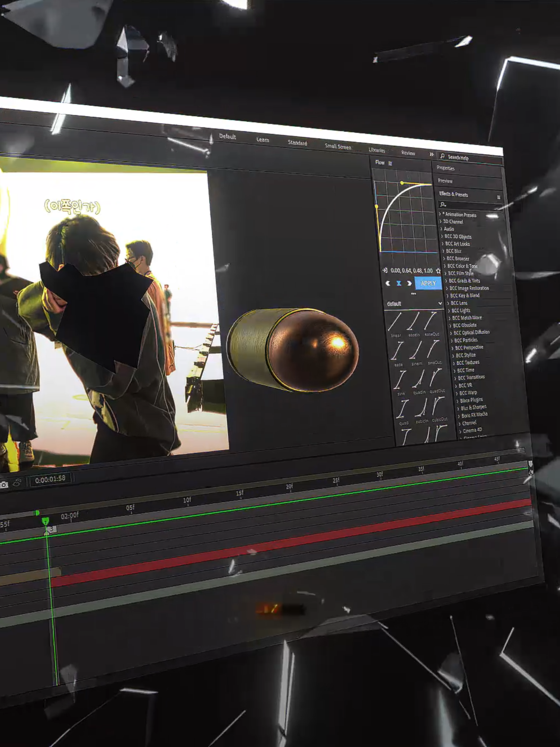The height and width of the screenshot is (747, 560).
Task: Switch to the Review workspace
Action: pos(408,153)
